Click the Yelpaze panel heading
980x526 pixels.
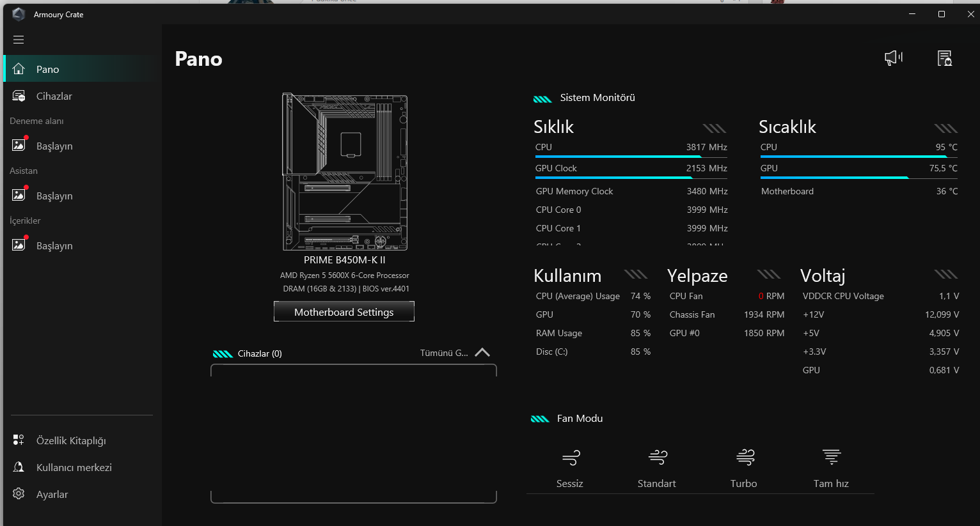point(697,275)
